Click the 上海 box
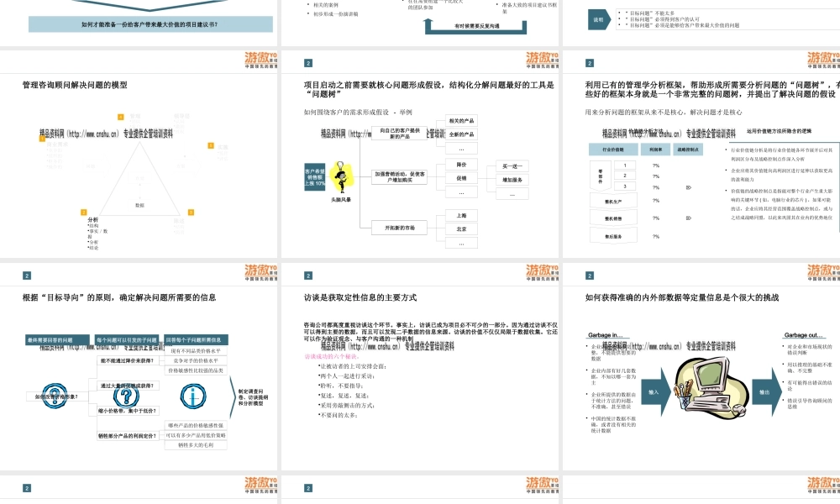 [x=461, y=216]
